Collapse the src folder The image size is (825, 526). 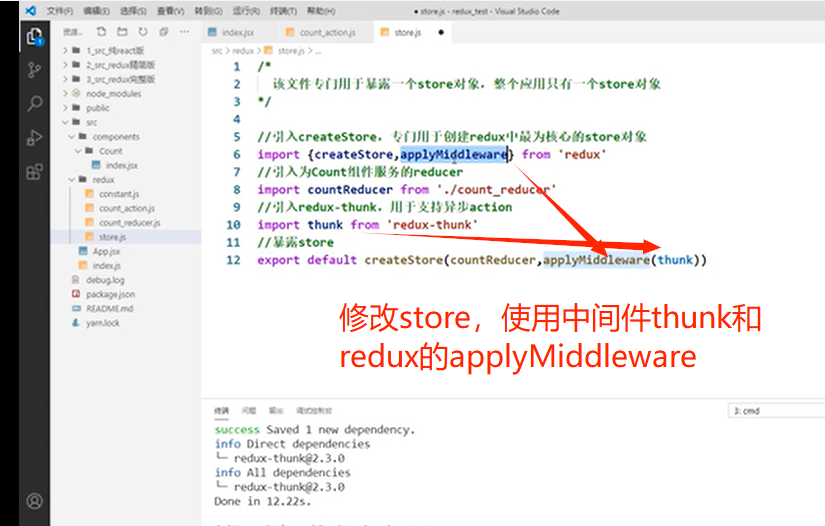coord(92,122)
